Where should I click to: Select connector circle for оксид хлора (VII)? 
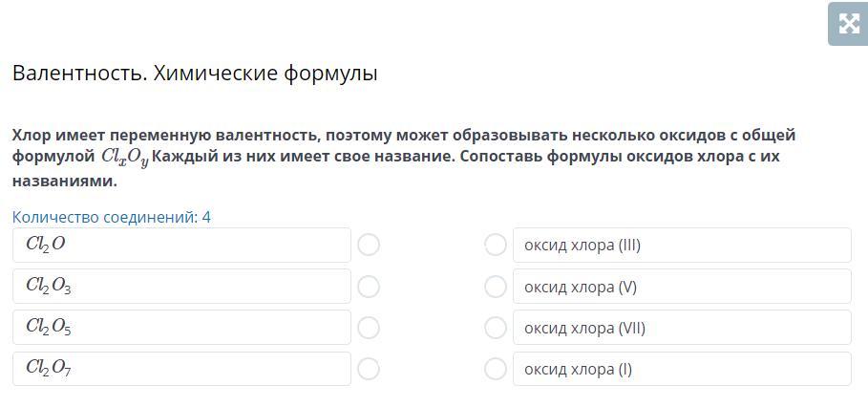[495, 328]
